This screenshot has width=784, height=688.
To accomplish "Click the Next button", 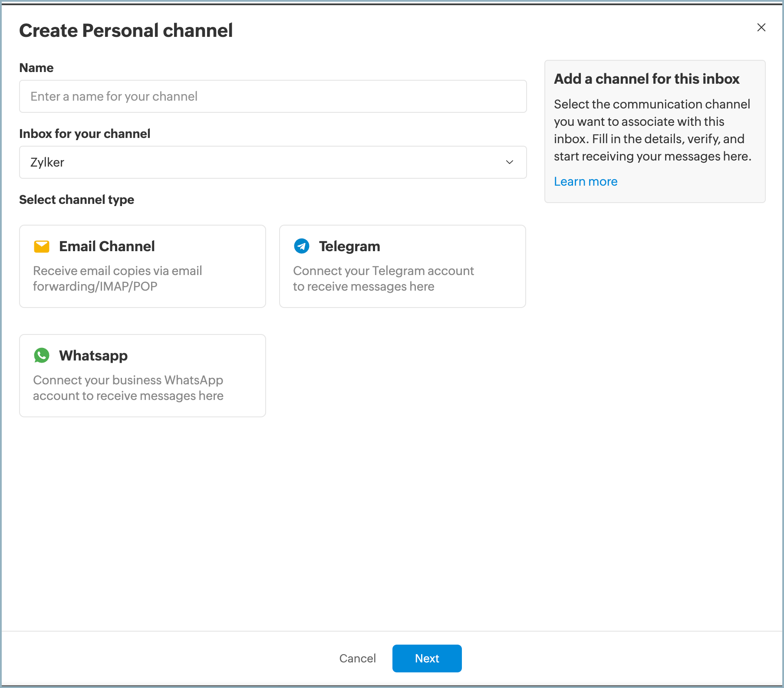I will coord(427,658).
